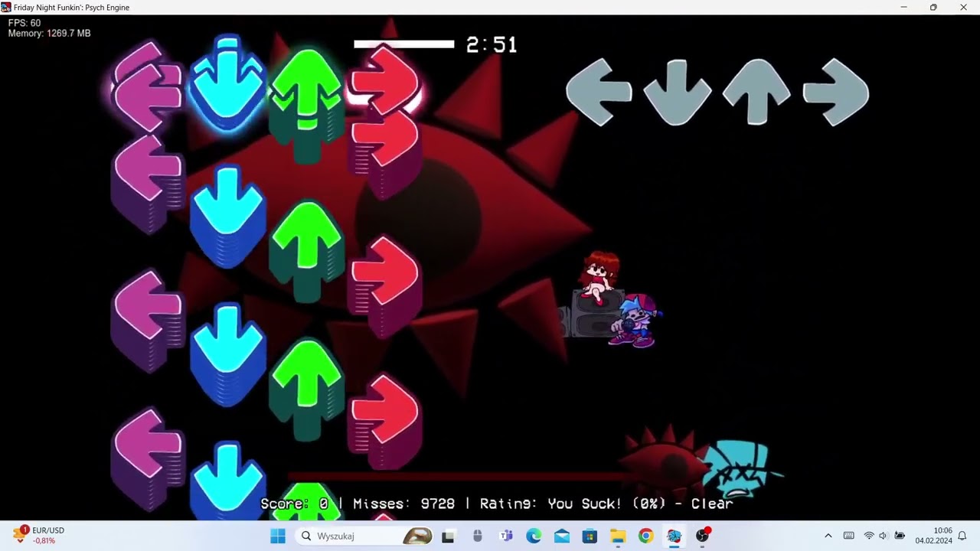Open the notification bell in tray
980x551 pixels.
[962, 536]
